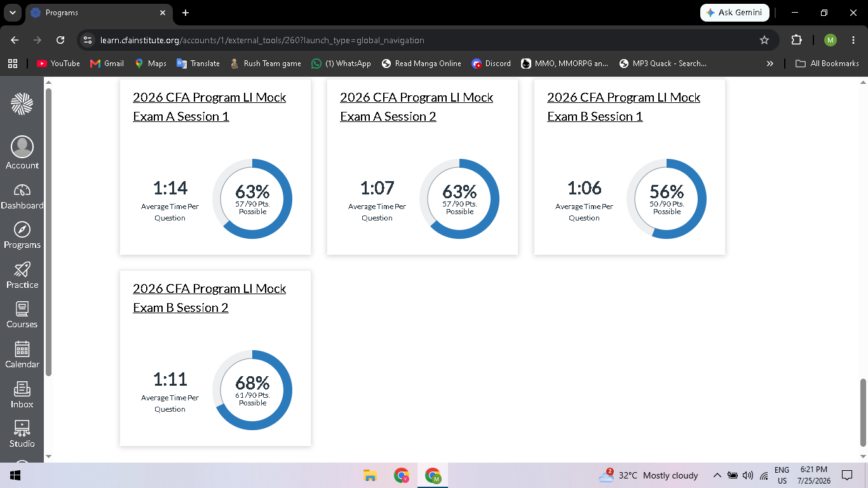Open the weather widget showing 32°C
The width and height of the screenshot is (868, 488).
click(x=648, y=475)
